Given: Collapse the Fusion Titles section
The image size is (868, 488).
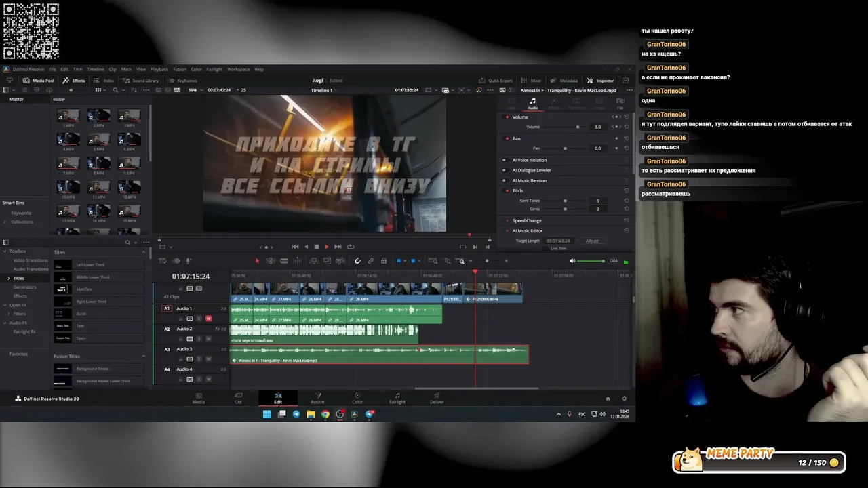Looking at the screenshot, I should (144, 356).
